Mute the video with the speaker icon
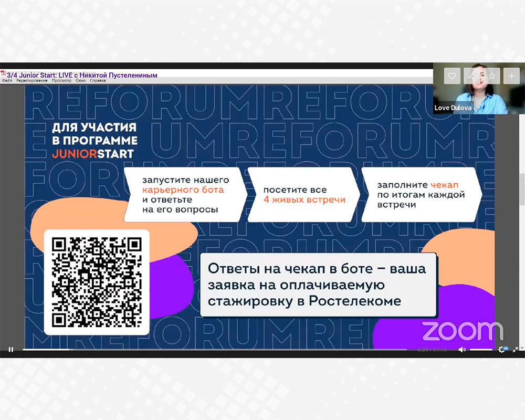The image size is (525, 420). (x=461, y=349)
